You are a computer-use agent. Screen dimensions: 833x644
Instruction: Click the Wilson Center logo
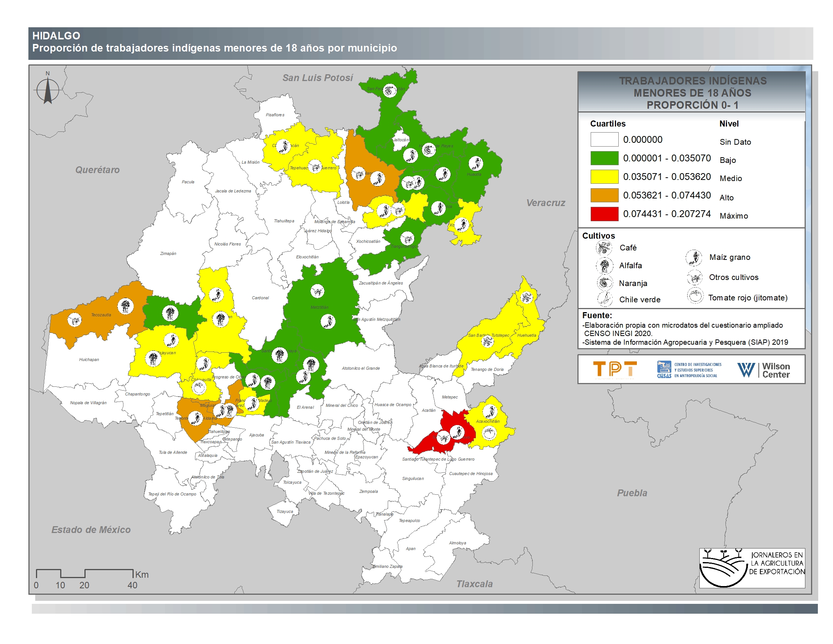click(x=764, y=370)
